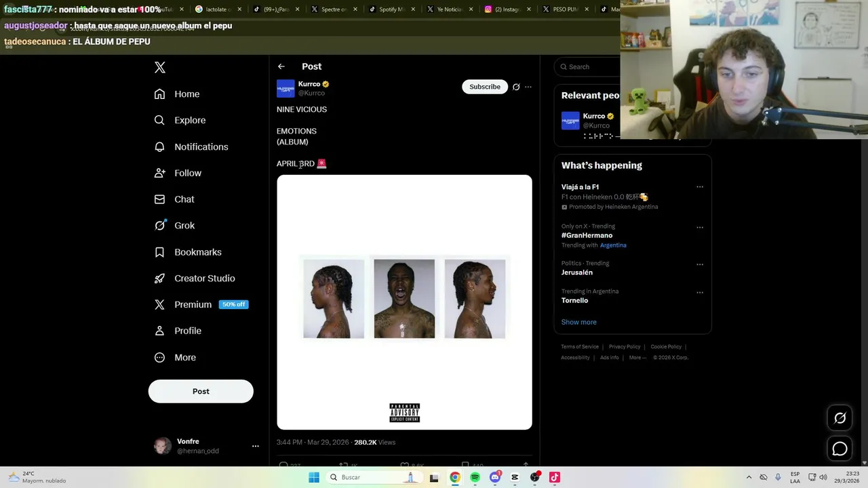Open the Jerusalén trend

coord(577,272)
